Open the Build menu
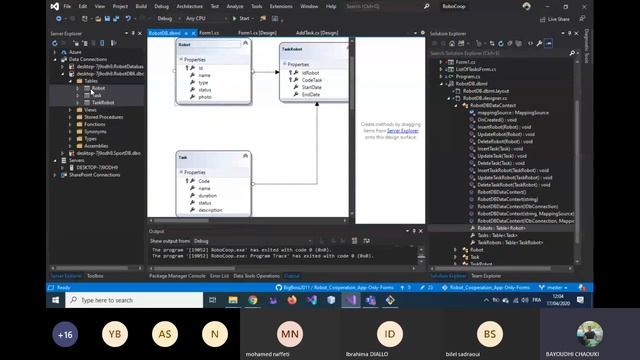 pos(141,6)
